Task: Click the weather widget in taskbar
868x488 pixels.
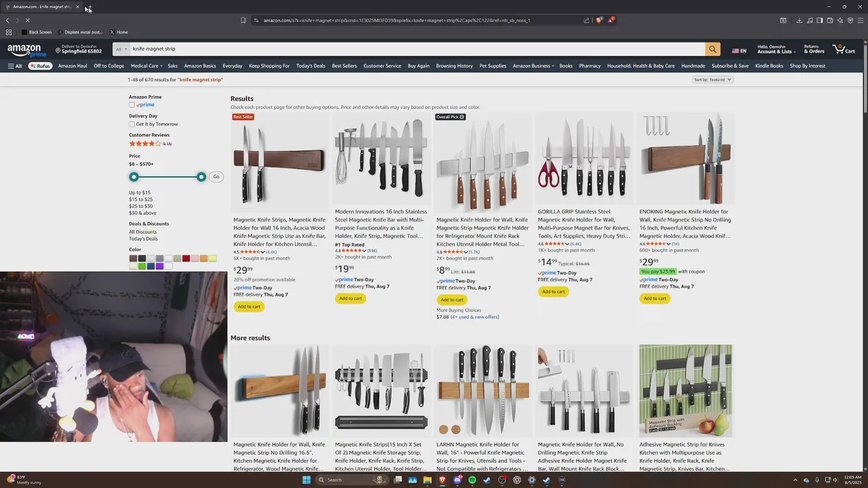Action: 24,480
